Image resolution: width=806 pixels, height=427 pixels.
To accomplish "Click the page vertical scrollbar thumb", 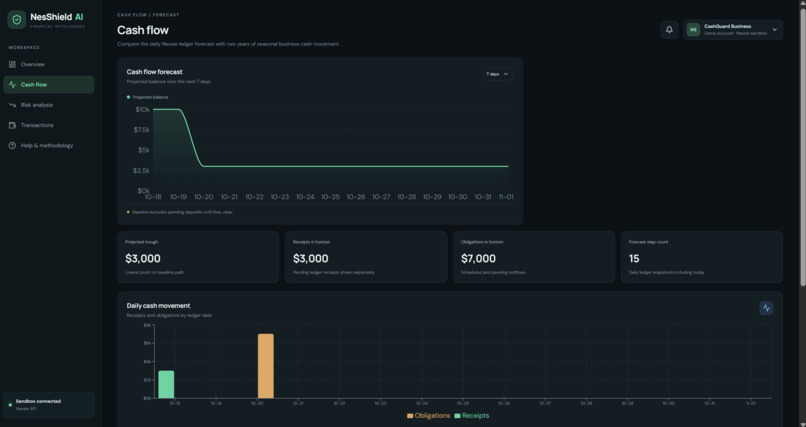I will click(802, 146).
